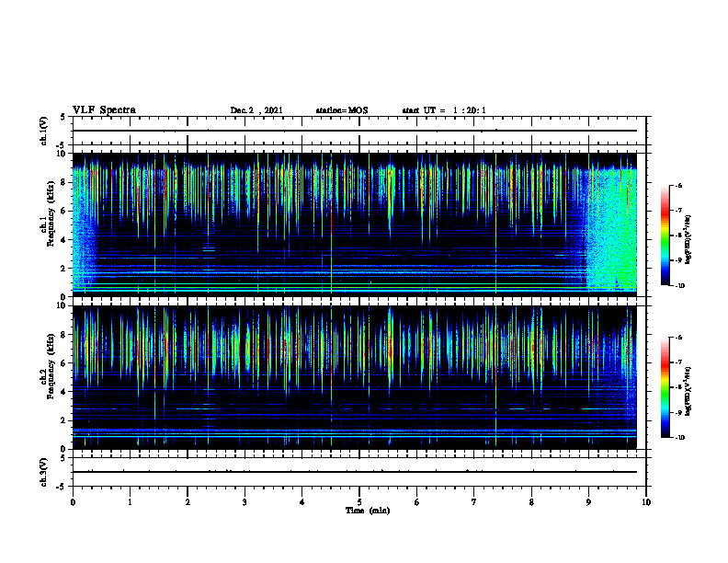Click time axis tick label "0"
Image resolution: width=728 pixels, height=563 pixels.
(x=73, y=502)
